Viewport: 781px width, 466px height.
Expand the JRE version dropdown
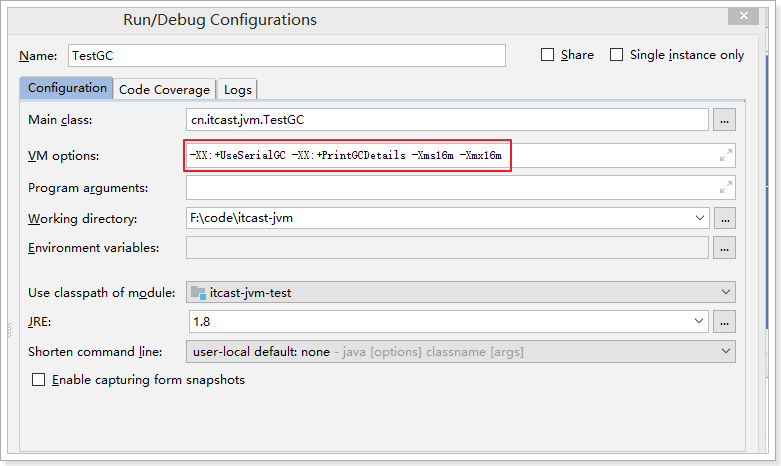[x=698, y=321]
